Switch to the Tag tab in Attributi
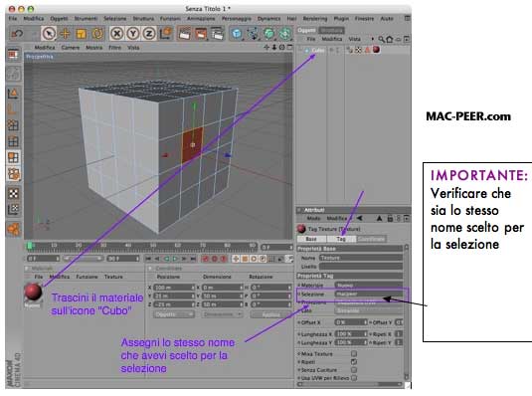 pyautogui.click(x=341, y=239)
